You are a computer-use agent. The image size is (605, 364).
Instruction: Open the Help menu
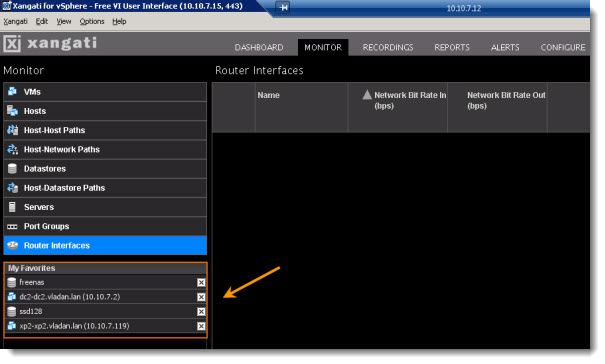pyautogui.click(x=119, y=22)
